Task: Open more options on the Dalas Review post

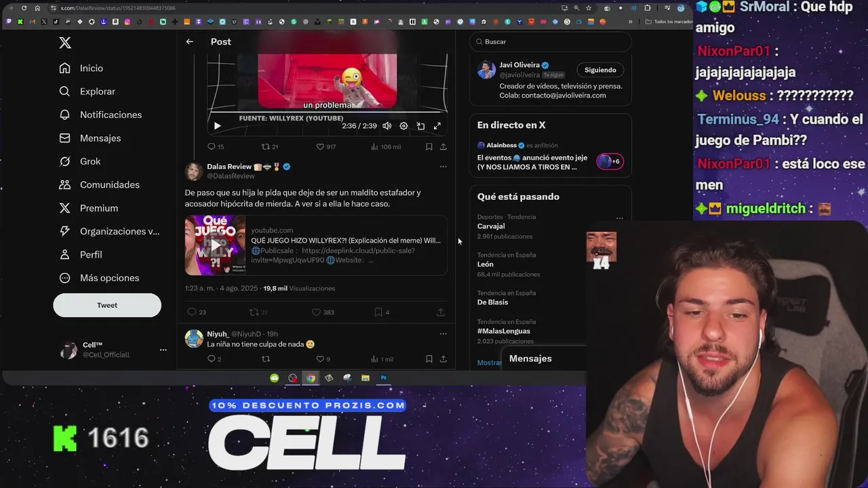Action: click(x=443, y=167)
